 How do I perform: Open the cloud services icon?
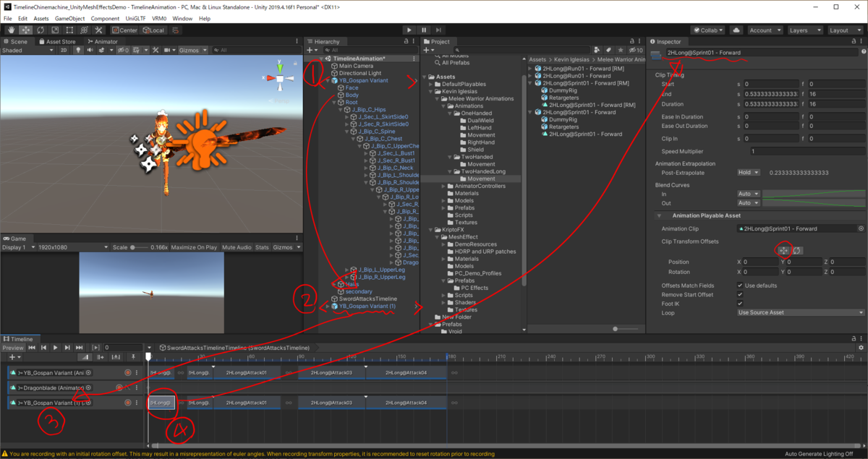(736, 30)
